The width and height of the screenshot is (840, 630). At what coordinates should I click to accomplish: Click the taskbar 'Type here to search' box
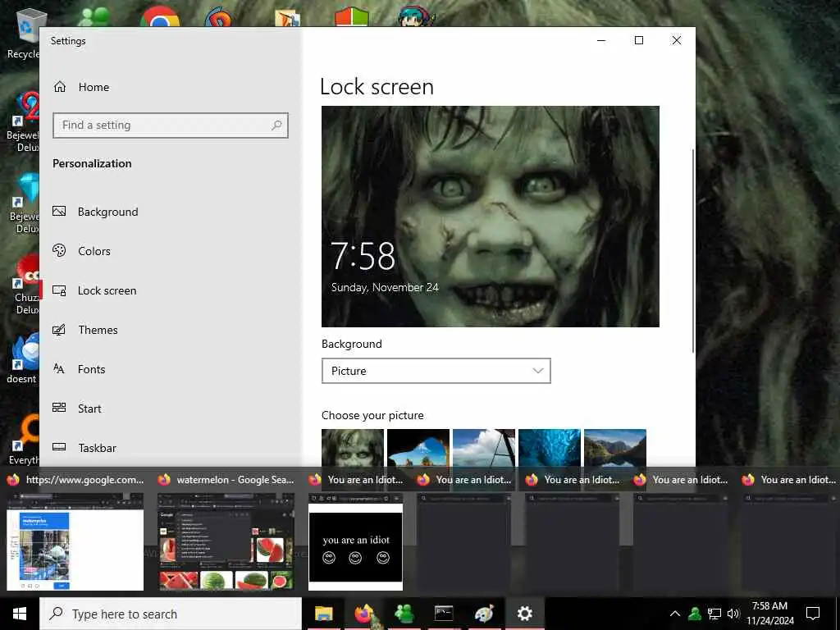click(171, 614)
